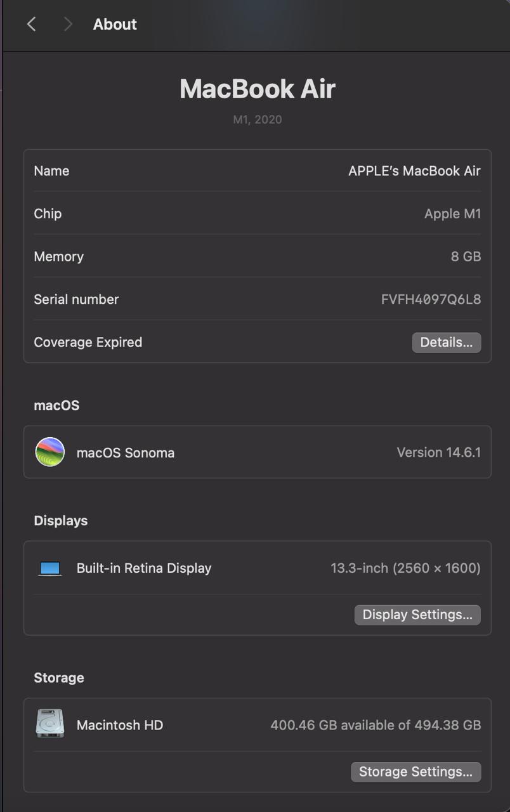Screen dimensions: 510x812
Task: Click the Built-in Retina Display laptop icon
Action: click(50, 568)
